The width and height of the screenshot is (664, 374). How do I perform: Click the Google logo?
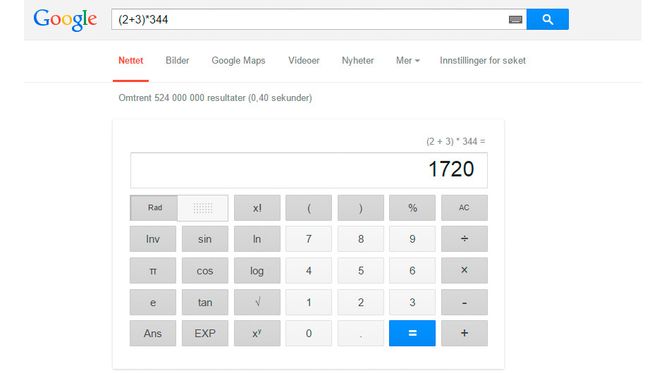[x=65, y=19]
